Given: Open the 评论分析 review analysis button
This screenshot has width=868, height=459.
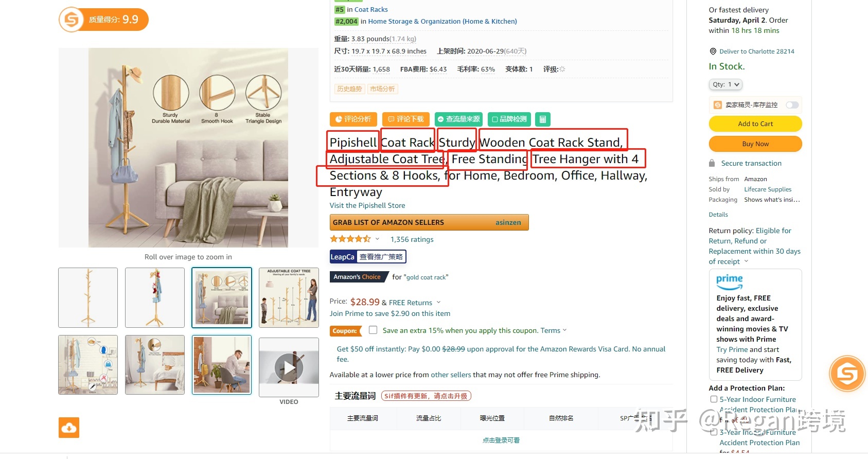Looking at the screenshot, I should tap(353, 119).
